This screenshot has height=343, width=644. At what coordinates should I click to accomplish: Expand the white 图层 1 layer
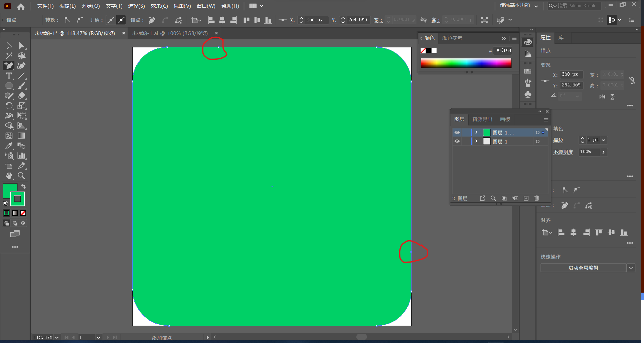pyautogui.click(x=476, y=141)
